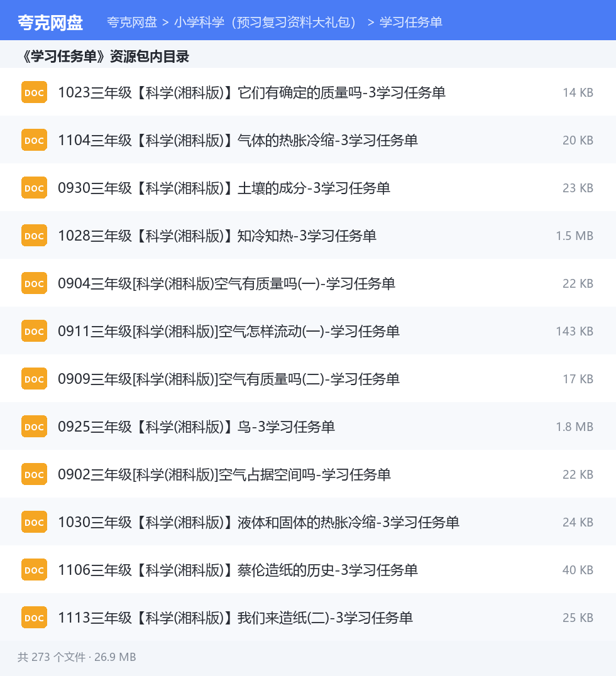Click the DOC icon for 土壤的成分
The image size is (616, 676).
(x=34, y=188)
